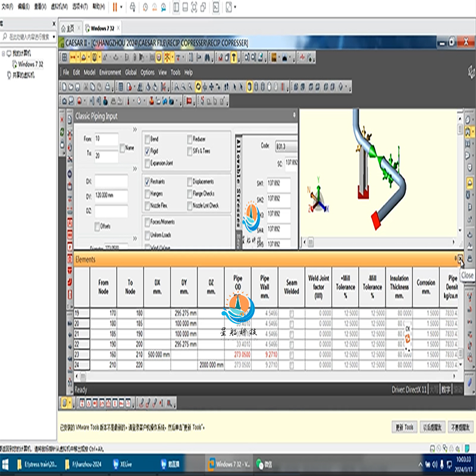Click the Save icon in CAESAR toolbar

tap(77, 87)
